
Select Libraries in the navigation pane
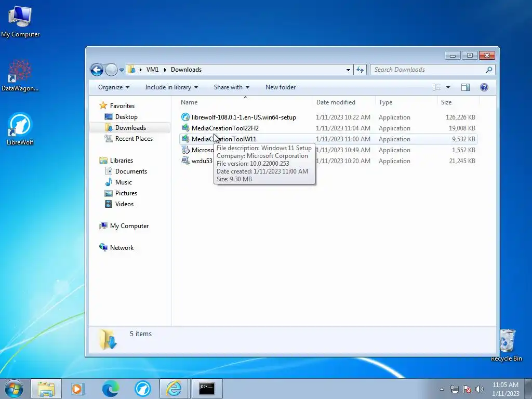[122, 161]
